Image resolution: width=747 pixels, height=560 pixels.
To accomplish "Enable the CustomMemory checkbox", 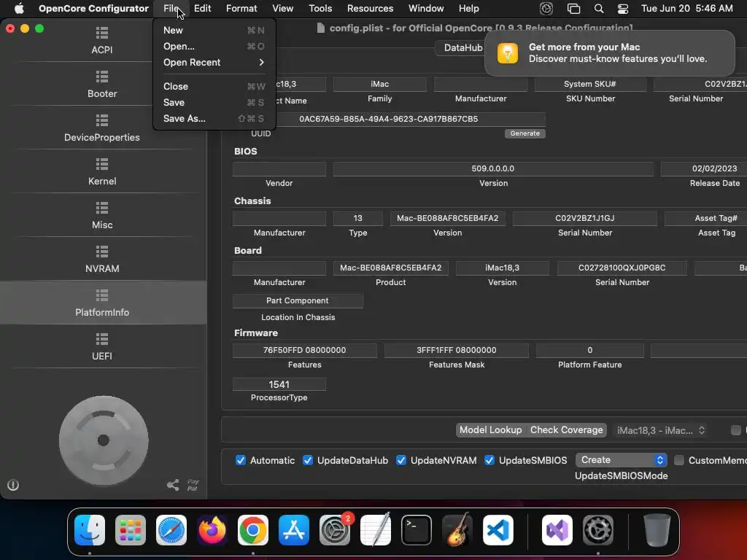I will (679, 460).
